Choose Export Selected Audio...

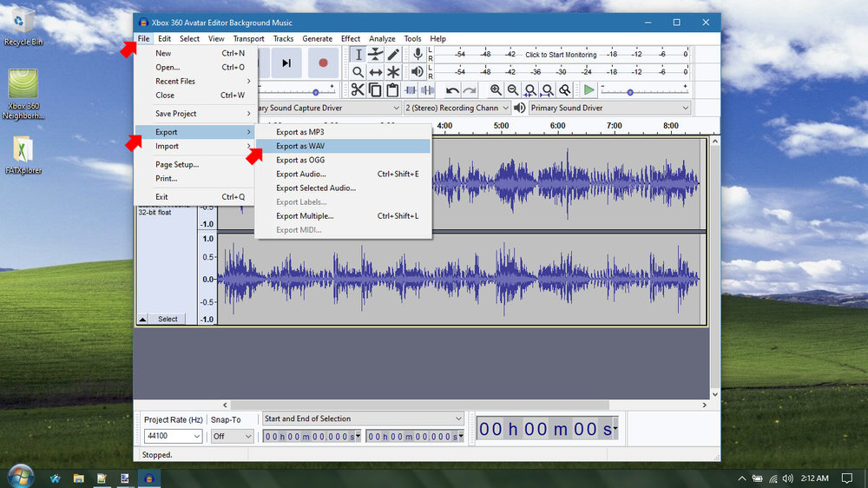(x=343, y=188)
